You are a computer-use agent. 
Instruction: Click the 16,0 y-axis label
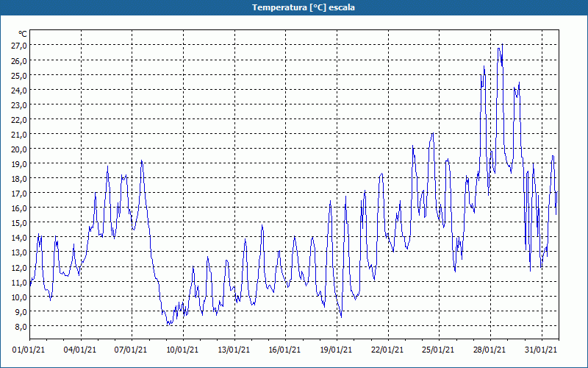[x=19, y=208]
